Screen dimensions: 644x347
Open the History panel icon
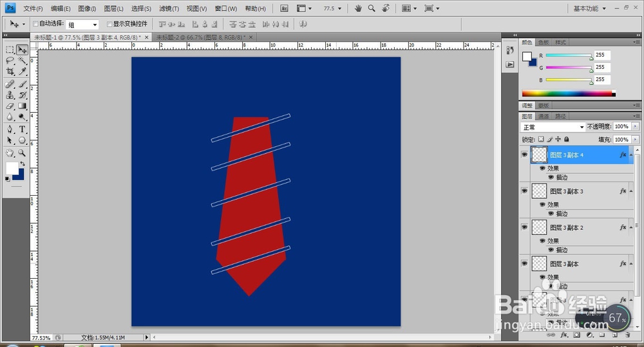pos(509,50)
